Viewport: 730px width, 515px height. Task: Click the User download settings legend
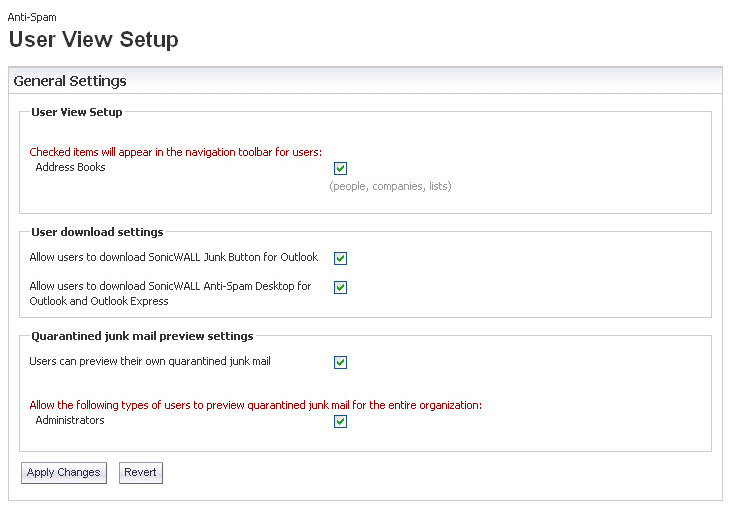97,232
